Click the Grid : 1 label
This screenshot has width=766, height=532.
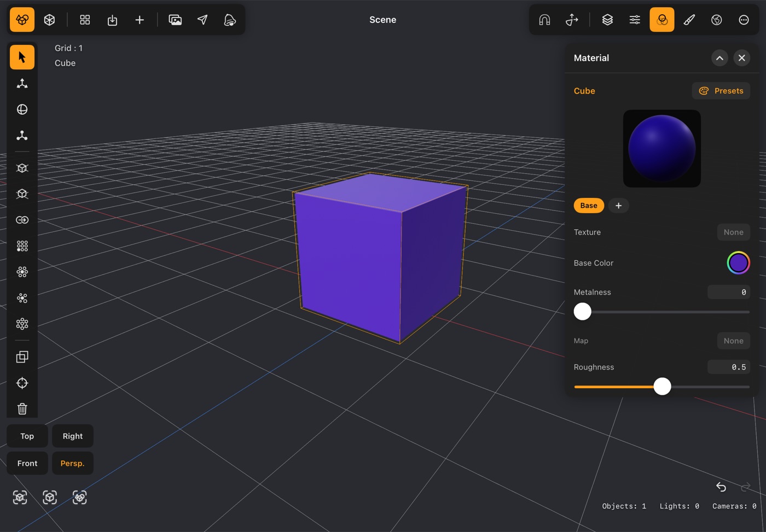click(68, 48)
